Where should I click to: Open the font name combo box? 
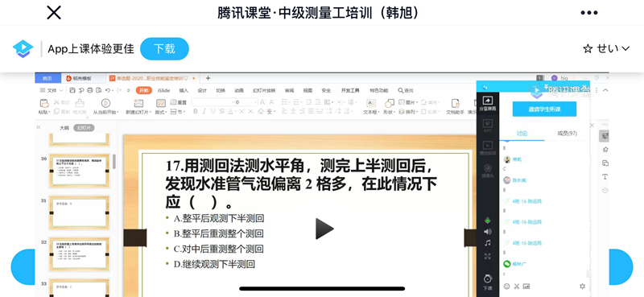point(213,102)
